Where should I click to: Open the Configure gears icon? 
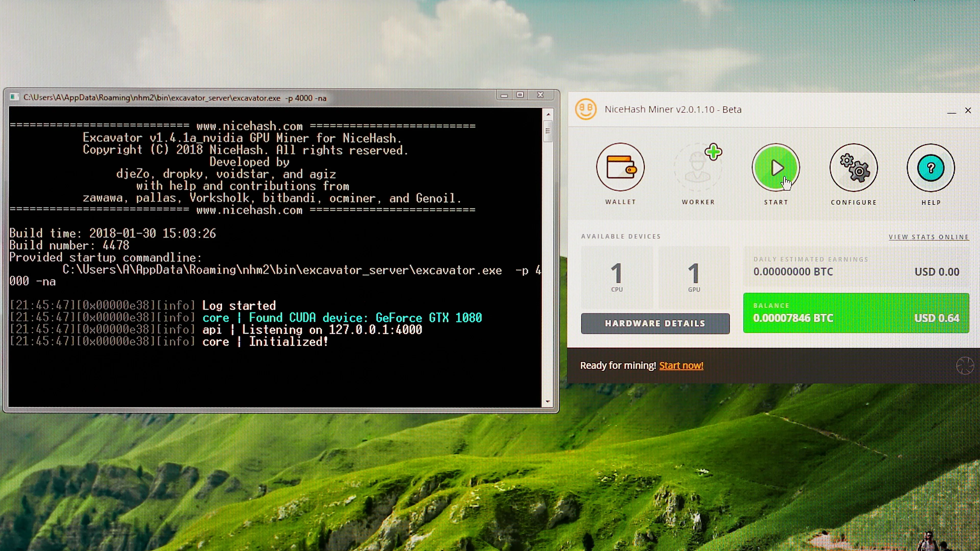click(x=854, y=167)
